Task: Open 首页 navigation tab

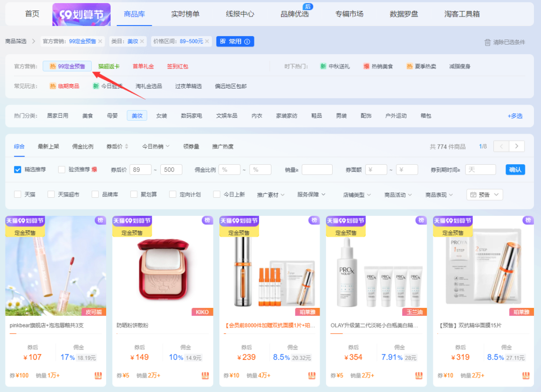Action: (x=32, y=14)
